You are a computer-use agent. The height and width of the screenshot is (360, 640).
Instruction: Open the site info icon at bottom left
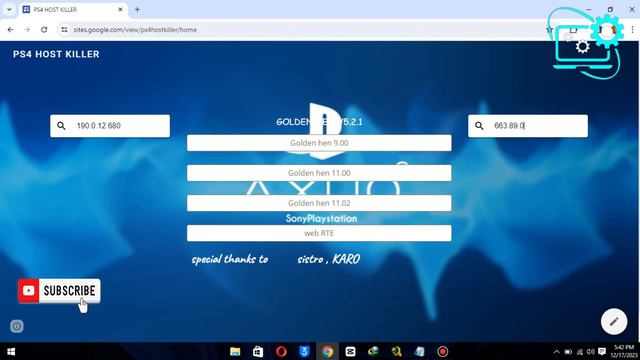(x=17, y=326)
